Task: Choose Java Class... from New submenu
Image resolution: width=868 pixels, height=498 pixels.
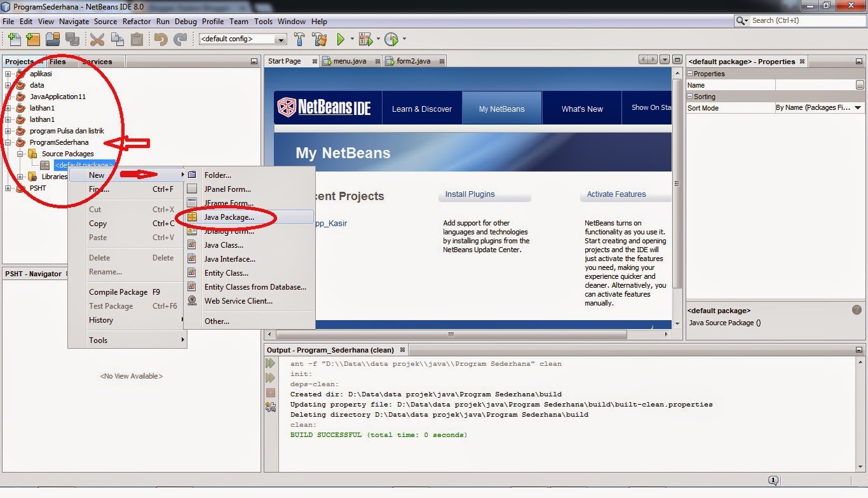Action: click(250, 245)
